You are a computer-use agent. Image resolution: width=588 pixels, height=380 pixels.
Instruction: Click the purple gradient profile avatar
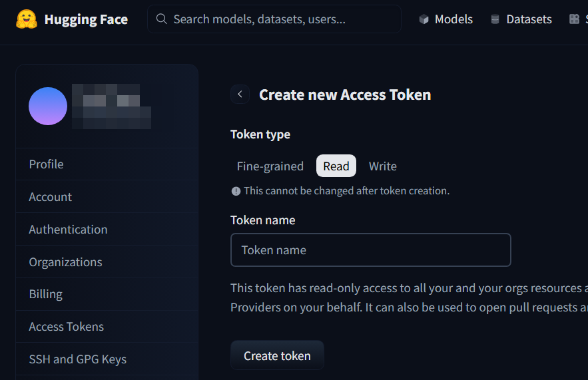click(48, 106)
